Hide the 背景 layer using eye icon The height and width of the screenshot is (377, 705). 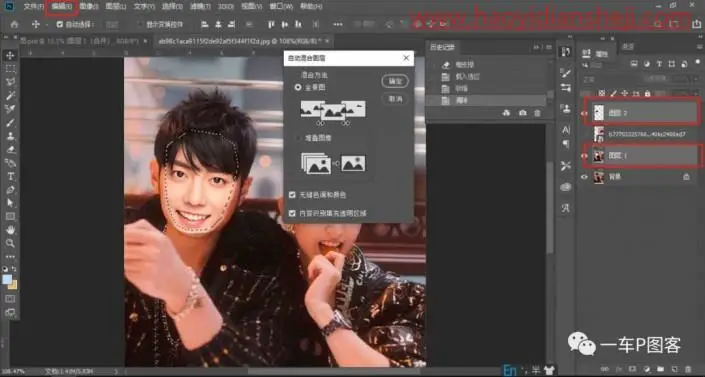(584, 177)
